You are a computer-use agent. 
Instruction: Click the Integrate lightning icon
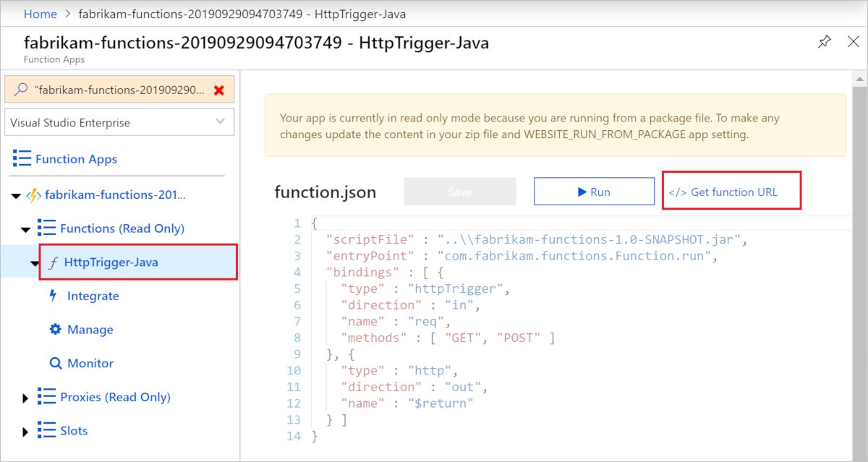coord(53,296)
